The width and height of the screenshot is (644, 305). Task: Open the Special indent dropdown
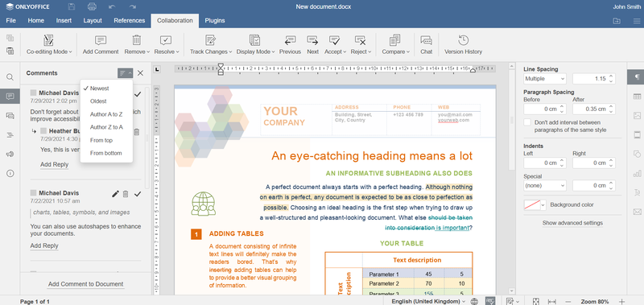coord(545,186)
